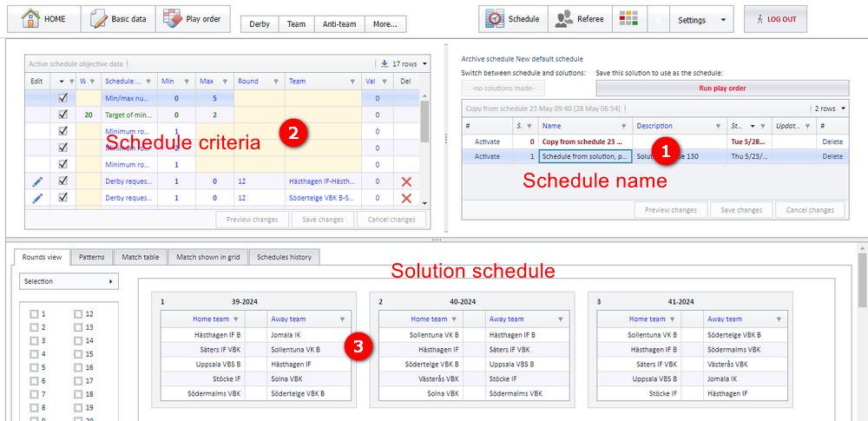Activate the Copy from schedule 23 row
Viewport: 868px width, 421px height.
tap(487, 141)
